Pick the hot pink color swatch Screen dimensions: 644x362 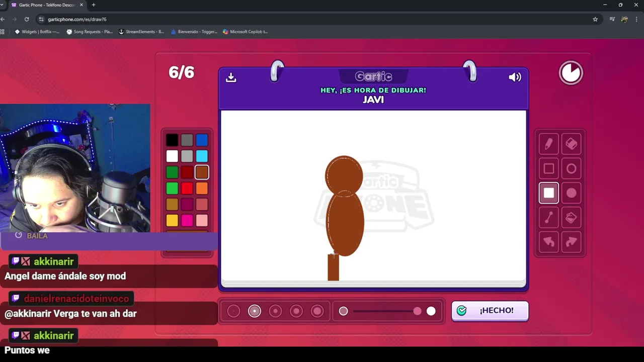[x=187, y=221]
